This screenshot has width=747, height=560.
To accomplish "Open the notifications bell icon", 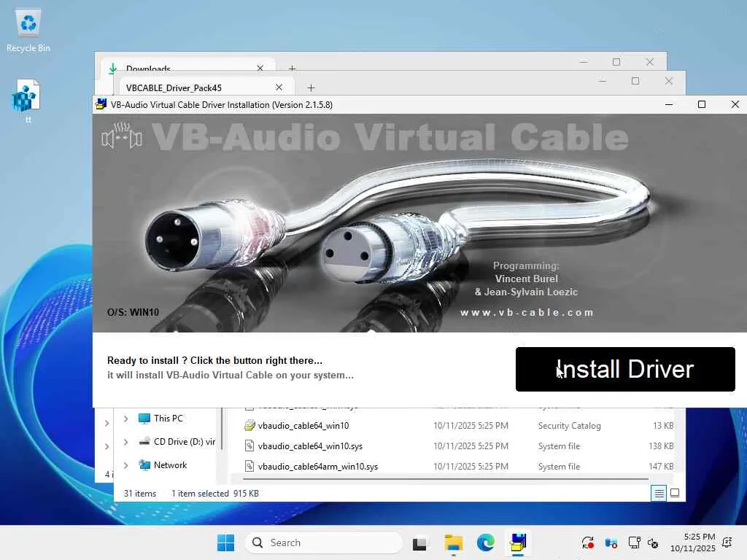I will [727, 542].
